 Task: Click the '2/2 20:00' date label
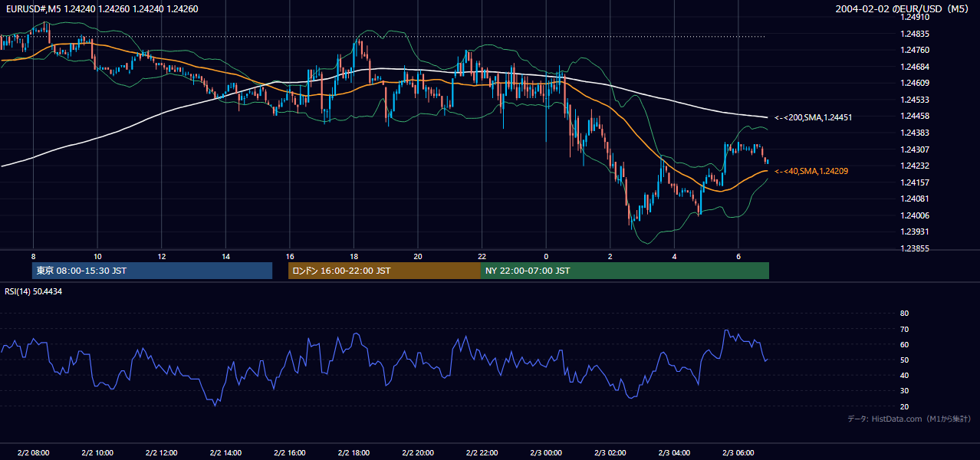coord(418,453)
